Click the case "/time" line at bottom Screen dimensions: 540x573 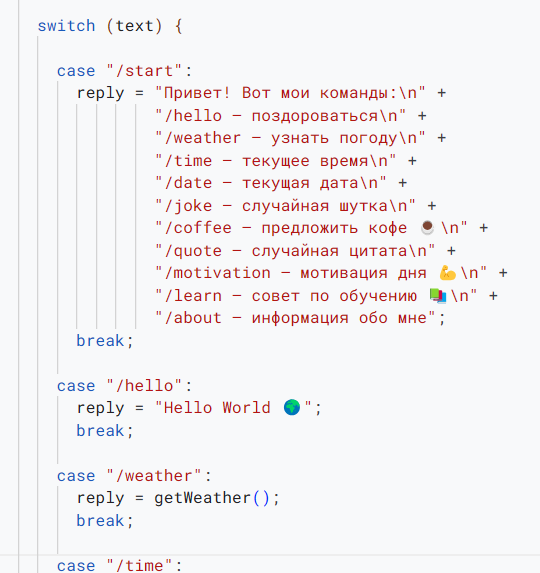(119, 565)
